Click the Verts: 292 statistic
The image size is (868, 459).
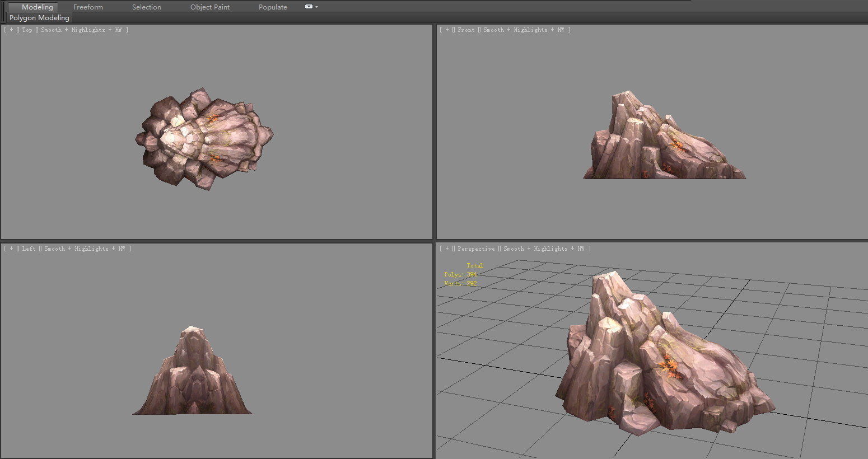coord(460,283)
